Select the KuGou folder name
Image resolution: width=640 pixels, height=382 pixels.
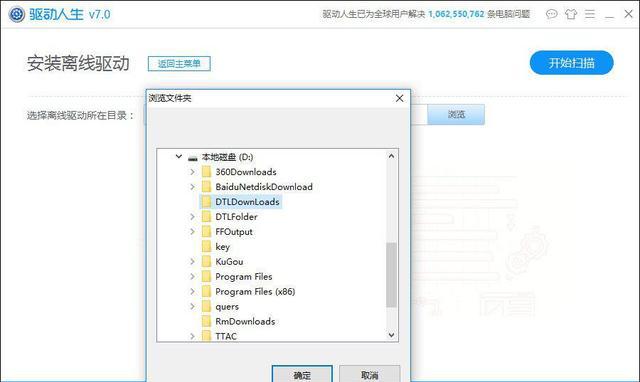229,262
